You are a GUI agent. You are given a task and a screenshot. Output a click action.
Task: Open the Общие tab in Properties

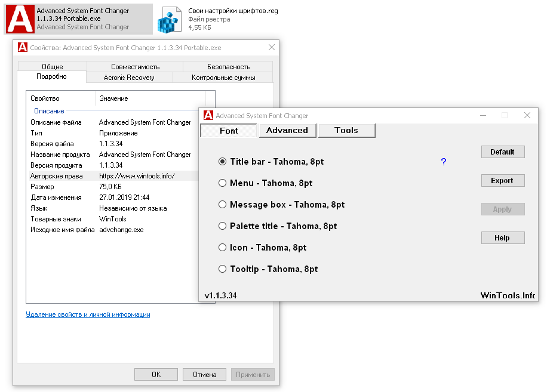tap(53, 67)
